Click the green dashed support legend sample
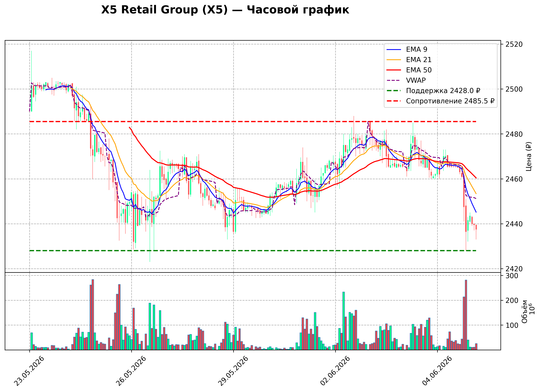 (x=394, y=91)
